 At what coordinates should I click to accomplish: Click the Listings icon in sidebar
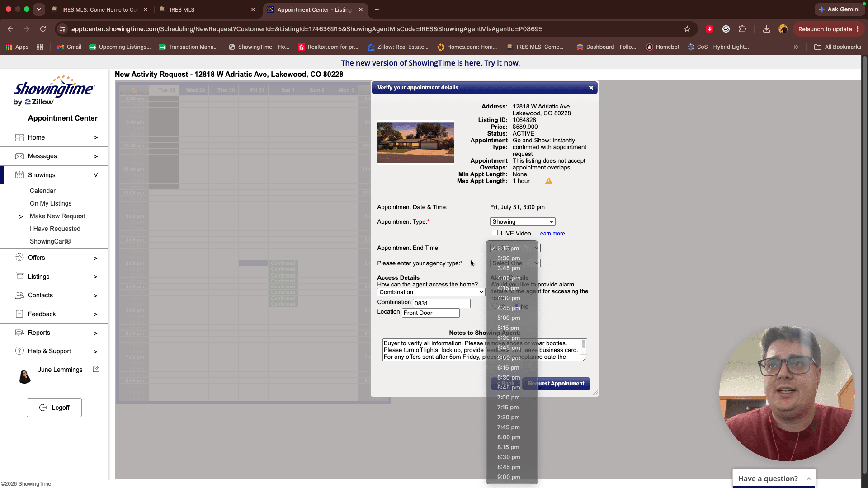(19, 277)
